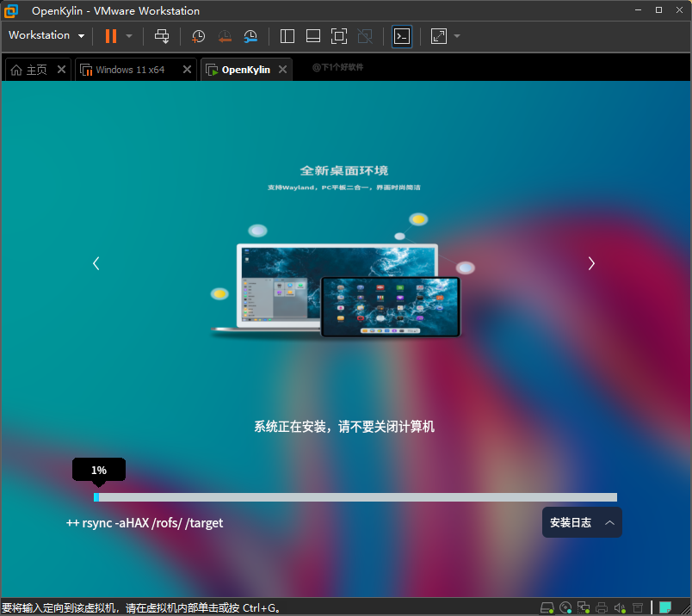Viewport: 692px width, 616px height.
Task: Minimize the VMware Workstation window
Action: click(x=638, y=9)
